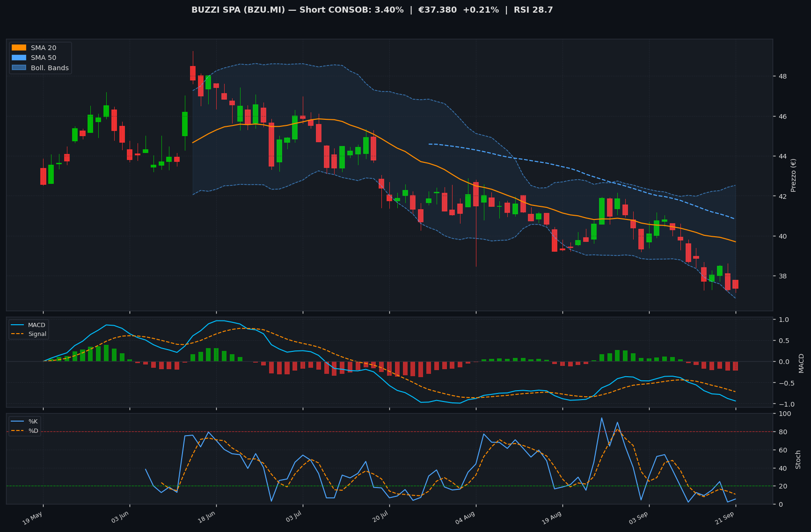Click the 03 Jun date label
This screenshot has width=811, height=532.
tap(120, 518)
